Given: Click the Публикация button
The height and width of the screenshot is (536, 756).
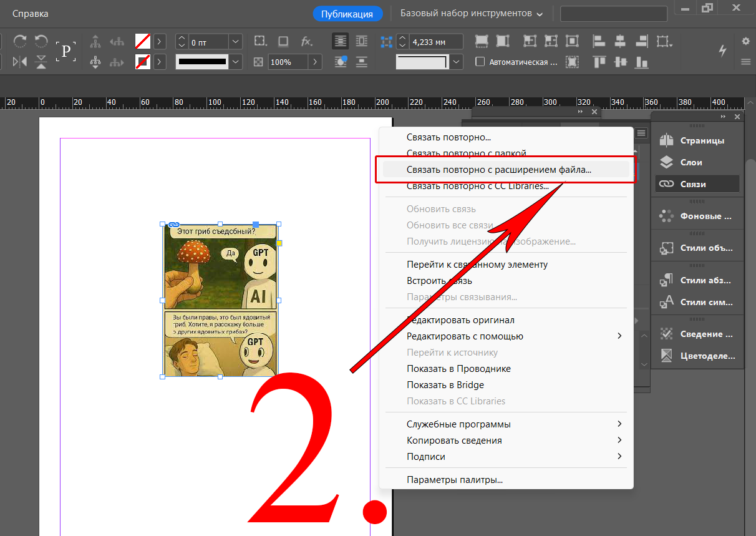Looking at the screenshot, I should (x=347, y=14).
